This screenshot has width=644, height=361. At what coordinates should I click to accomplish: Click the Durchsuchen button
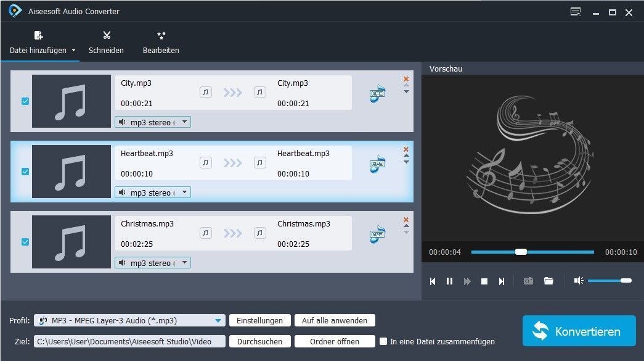[x=259, y=341]
